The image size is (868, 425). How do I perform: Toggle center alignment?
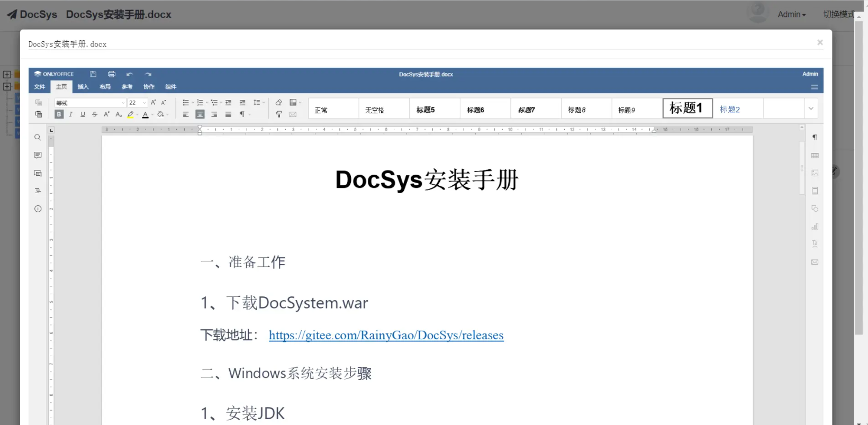pyautogui.click(x=200, y=114)
